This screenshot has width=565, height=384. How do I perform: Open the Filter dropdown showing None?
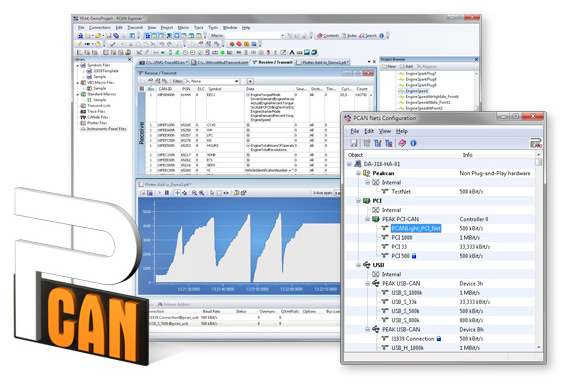click(212, 81)
